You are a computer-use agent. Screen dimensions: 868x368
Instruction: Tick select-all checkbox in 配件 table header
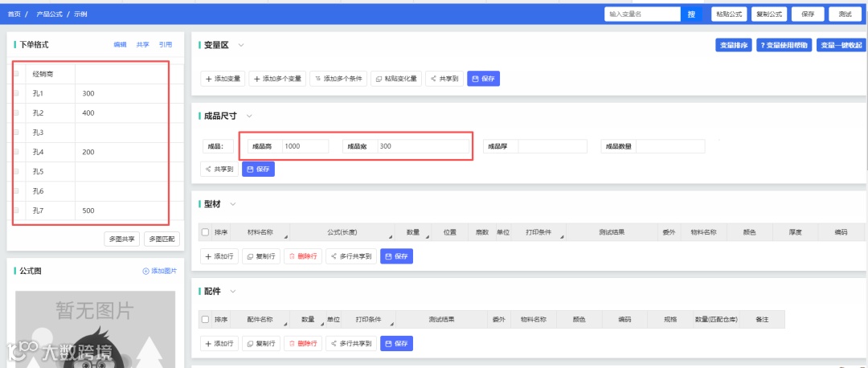click(206, 319)
